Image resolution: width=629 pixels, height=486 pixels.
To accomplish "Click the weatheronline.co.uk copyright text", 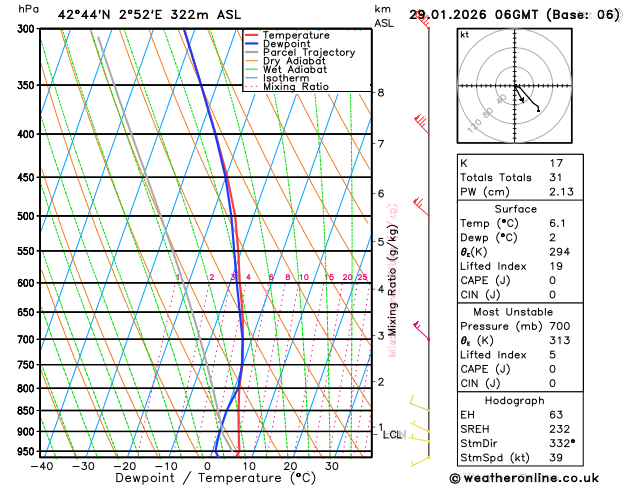I will click(524, 478).
